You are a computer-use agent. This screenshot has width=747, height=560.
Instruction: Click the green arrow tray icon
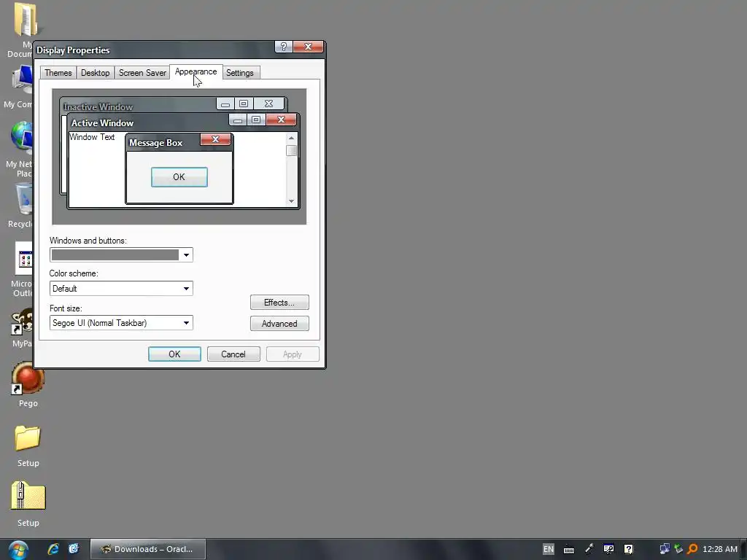pos(678,549)
